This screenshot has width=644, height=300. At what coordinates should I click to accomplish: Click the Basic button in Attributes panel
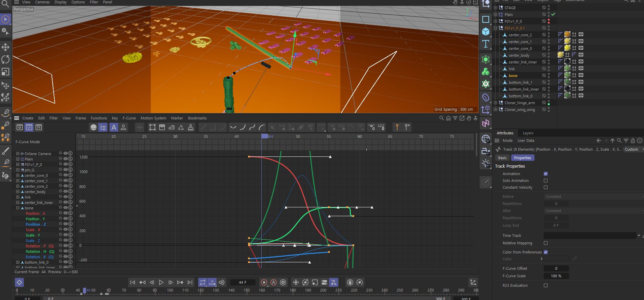tap(502, 158)
